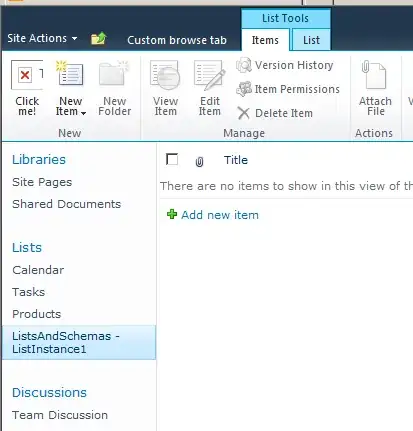Click the Add new item link
413x431 pixels.
pos(220,215)
